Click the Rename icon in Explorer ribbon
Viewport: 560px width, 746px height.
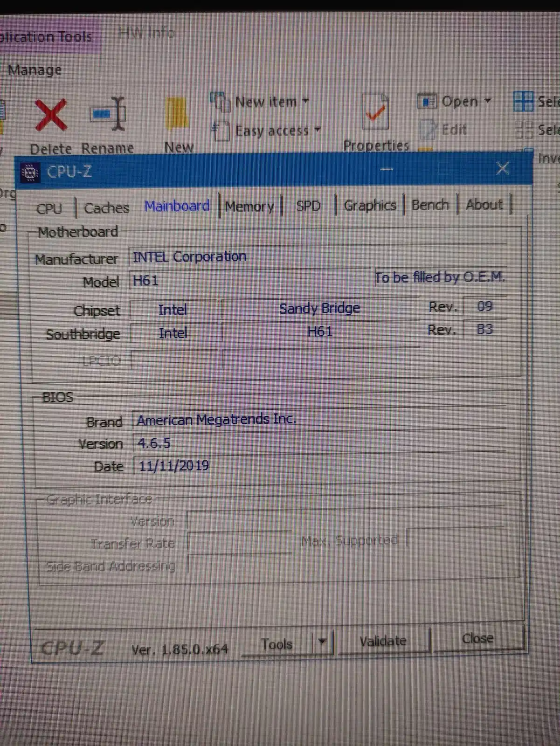click(108, 113)
